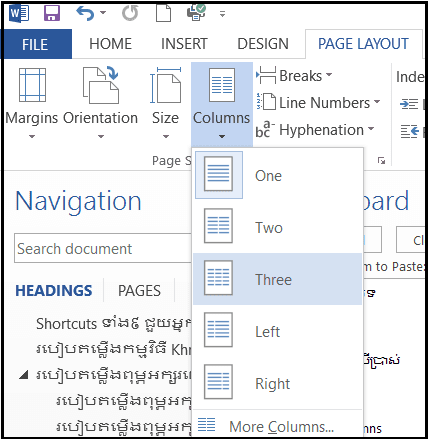Switch to the DESIGN tab
The image size is (428, 439).
[x=263, y=44]
